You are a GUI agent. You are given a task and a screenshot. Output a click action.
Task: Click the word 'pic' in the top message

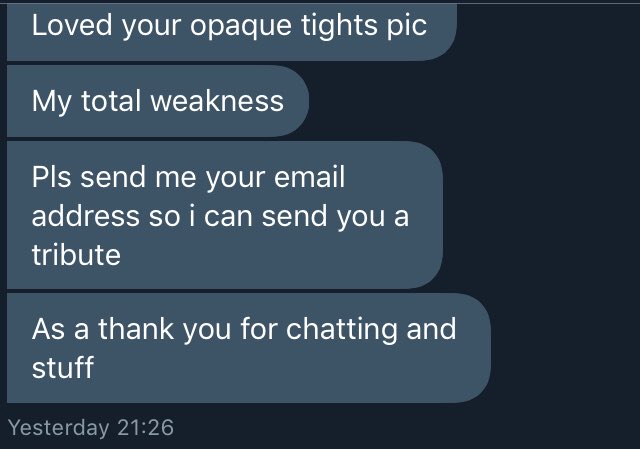pyautogui.click(x=407, y=27)
